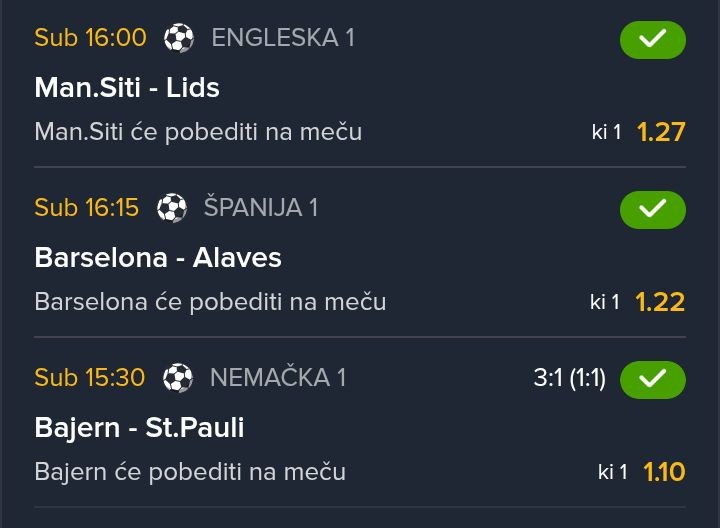Click green checkmark badge for Barselona - Alaves
This screenshot has width=720, height=528.
652,209
